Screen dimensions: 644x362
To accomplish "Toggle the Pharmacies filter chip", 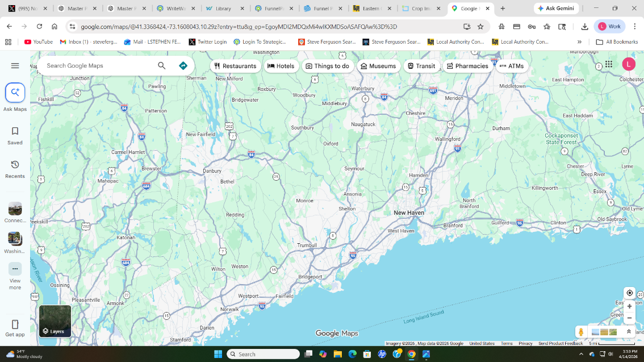I will tap(467, 66).
